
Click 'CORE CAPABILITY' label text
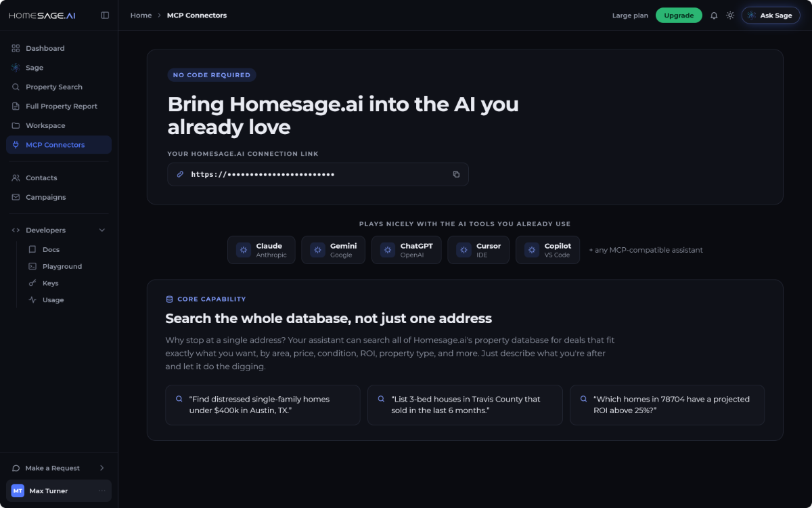pyautogui.click(x=212, y=299)
